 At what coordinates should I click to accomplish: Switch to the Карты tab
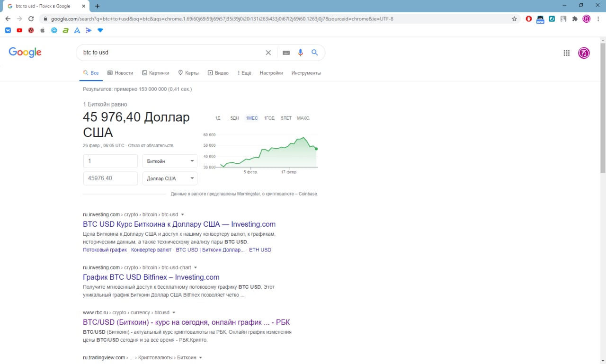pos(188,73)
